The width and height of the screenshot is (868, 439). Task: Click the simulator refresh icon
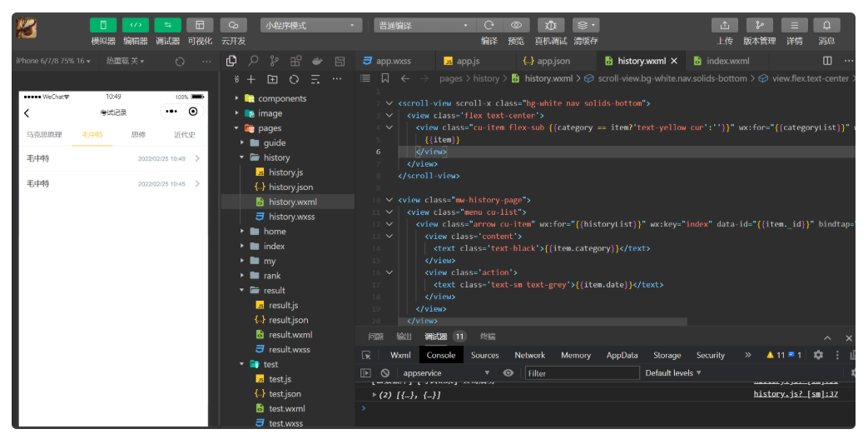180,62
